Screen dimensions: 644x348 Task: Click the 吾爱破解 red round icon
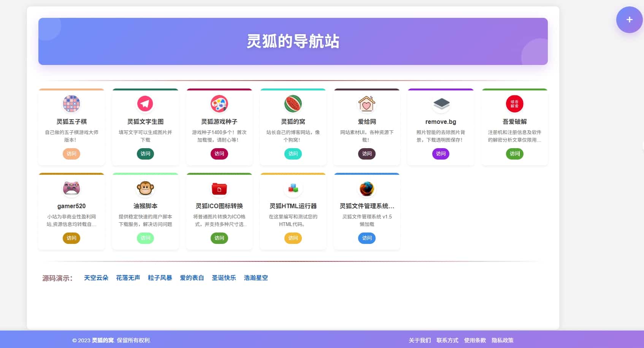[515, 104]
